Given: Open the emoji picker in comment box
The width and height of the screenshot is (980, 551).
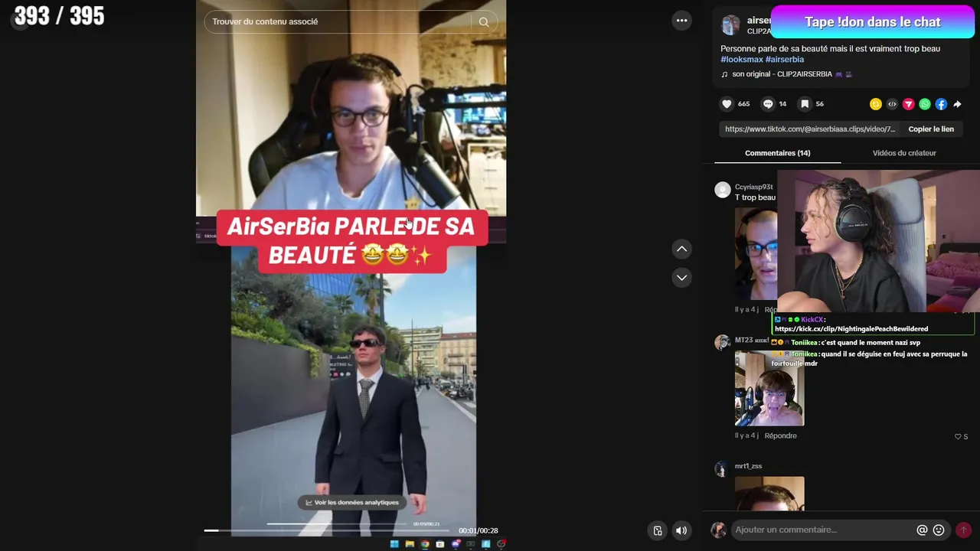Looking at the screenshot, I should click(x=939, y=530).
